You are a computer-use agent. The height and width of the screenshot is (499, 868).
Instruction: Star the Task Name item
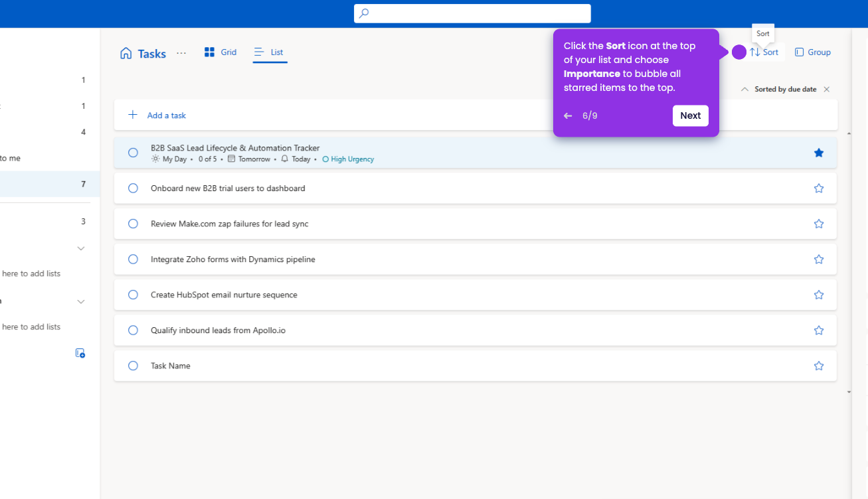819,366
